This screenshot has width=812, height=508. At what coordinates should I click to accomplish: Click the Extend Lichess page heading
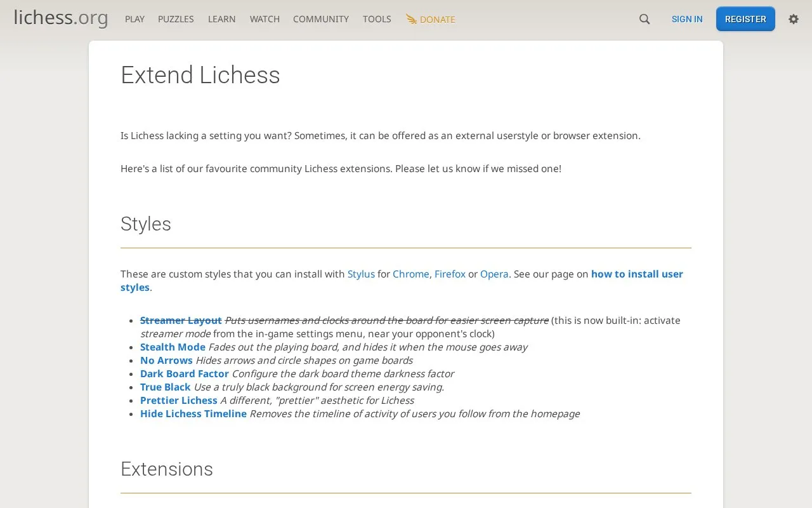pyautogui.click(x=200, y=75)
